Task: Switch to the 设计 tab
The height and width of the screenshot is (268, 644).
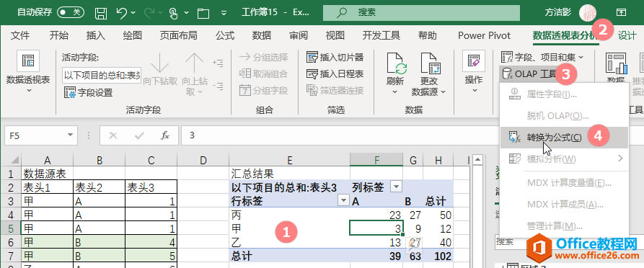Action: click(627, 36)
